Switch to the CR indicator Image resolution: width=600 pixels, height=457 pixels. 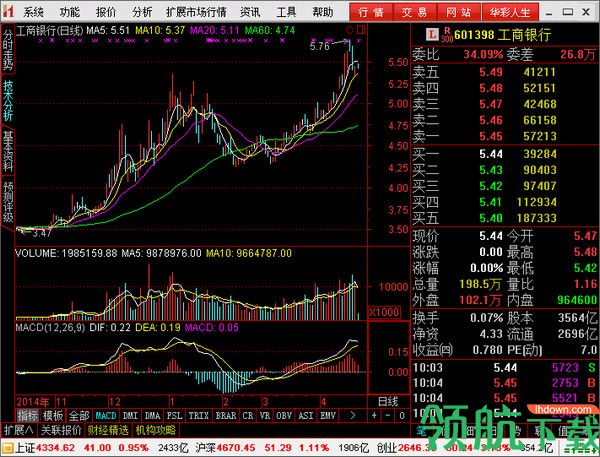248,415
